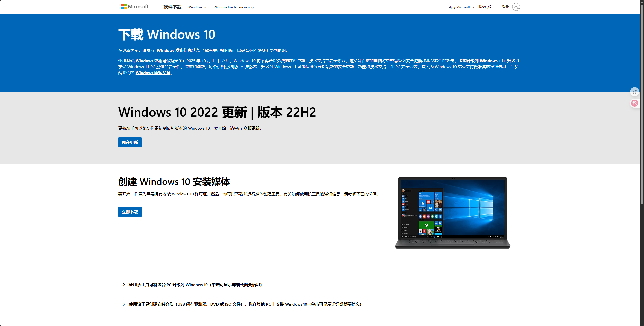The height and width of the screenshot is (326, 644).
Task: Click the 登录 sign-in text
Action: [505, 7]
